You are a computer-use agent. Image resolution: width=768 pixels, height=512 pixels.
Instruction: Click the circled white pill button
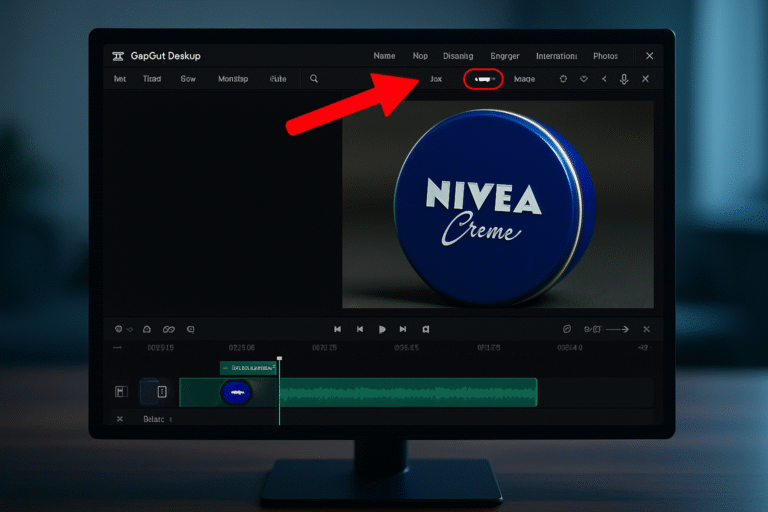(483, 79)
